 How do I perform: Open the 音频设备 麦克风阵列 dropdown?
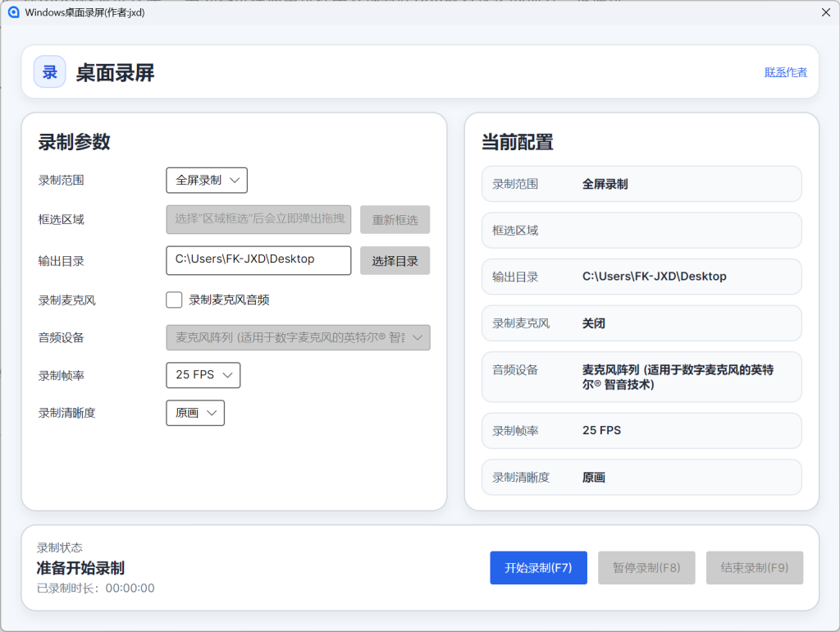point(298,337)
